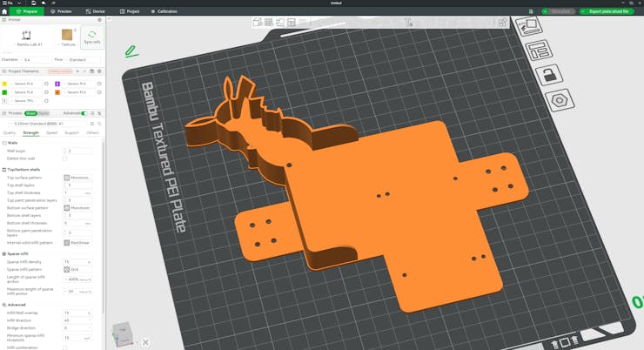This screenshot has width=644, height=350.
Task: Edit yellow filament 1 preset button
Action: (x=46, y=84)
